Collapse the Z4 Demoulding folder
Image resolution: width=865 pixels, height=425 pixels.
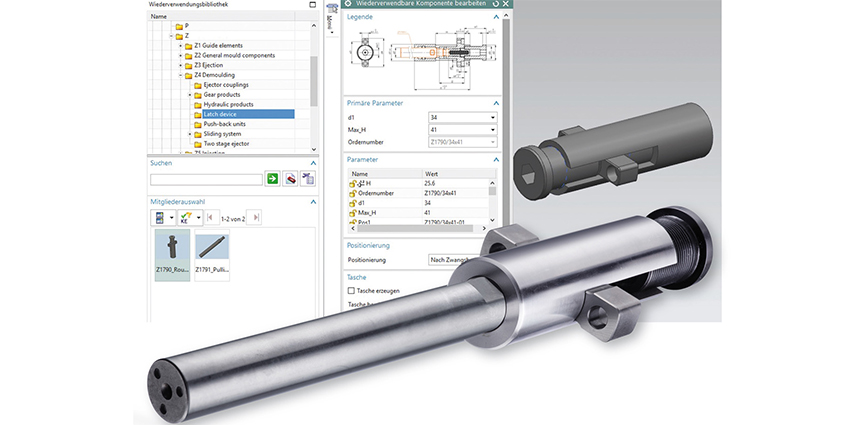[180, 75]
